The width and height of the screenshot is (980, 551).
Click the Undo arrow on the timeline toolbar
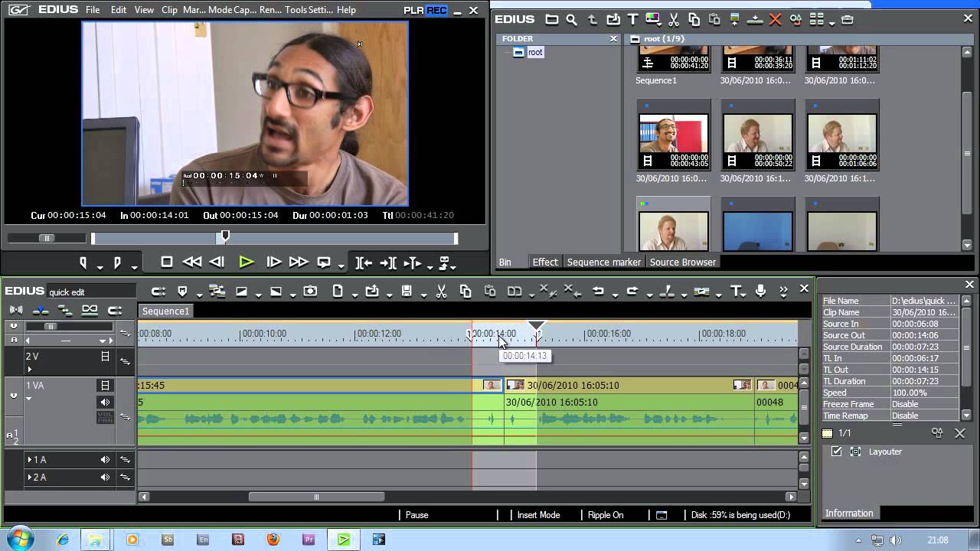point(598,291)
